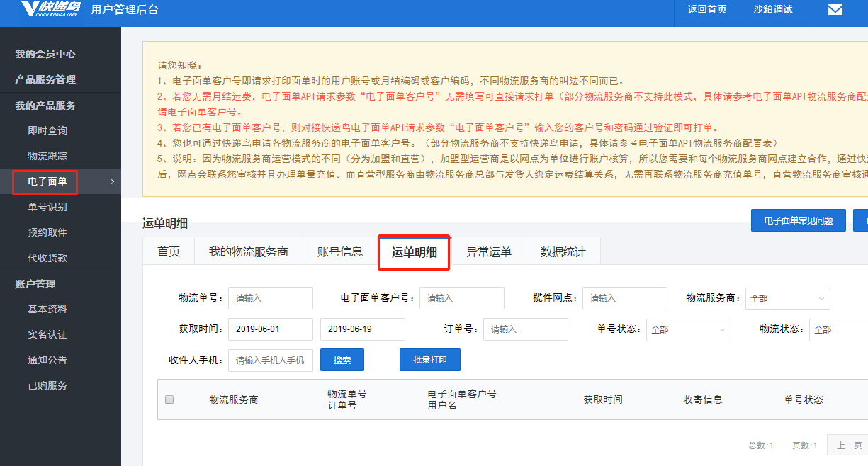Screen dimensions: 868x466
Task: Select 实名认证 in sidebar
Action: pos(47,334)
